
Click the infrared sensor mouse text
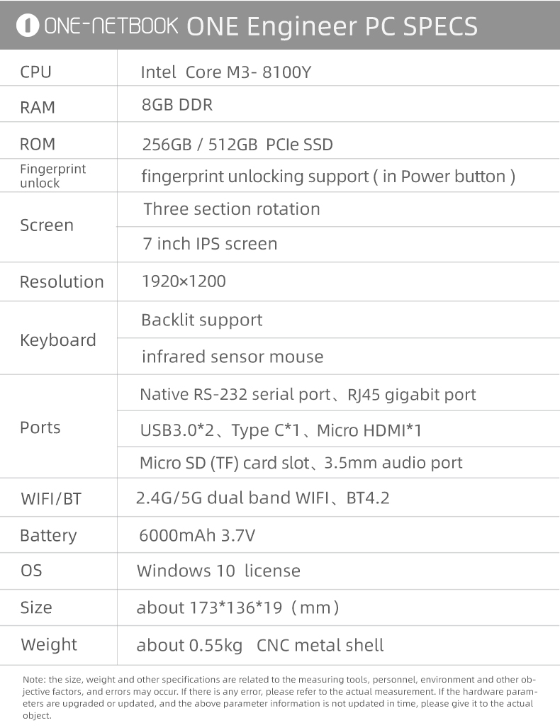point(232,357)
